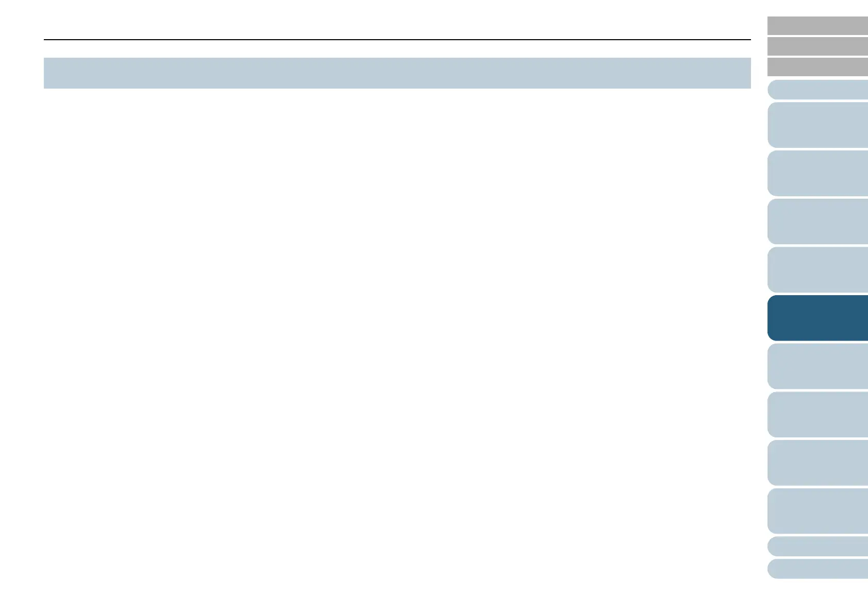Click the third gray sidebar button
The width and height of the screenshot is (868, 613).
(817, 67)
